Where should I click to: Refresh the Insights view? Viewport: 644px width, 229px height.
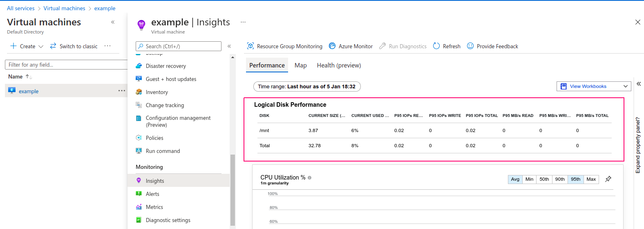click(447, 46)
